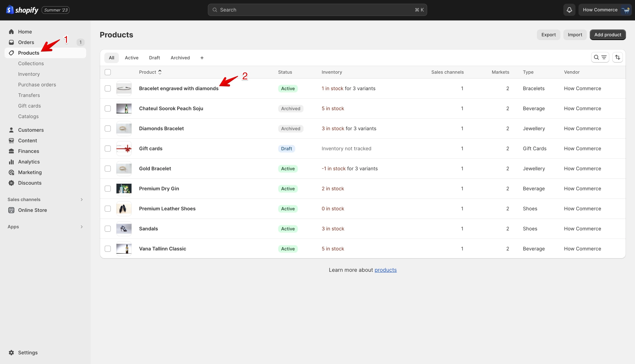Screen dimensions: 635x364
Task: Check the Chateul Soorok Peach Soju row
Action: pyautogui.click(x=108, y=108)
